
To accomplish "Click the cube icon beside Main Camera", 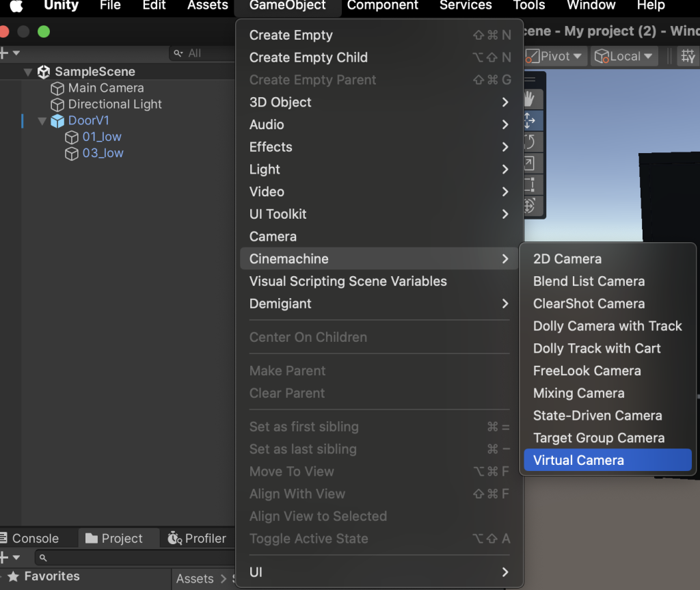I will 57,88.
